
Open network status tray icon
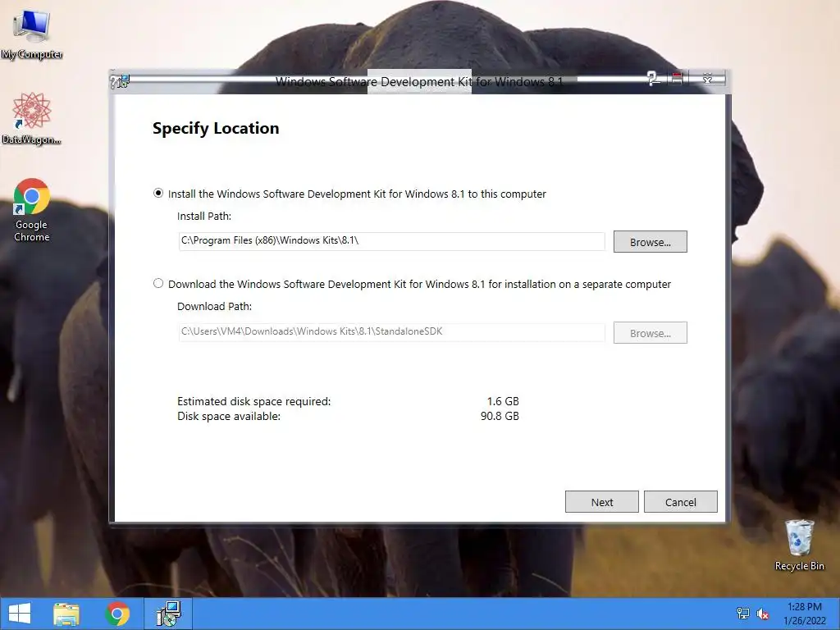point(743,614)
